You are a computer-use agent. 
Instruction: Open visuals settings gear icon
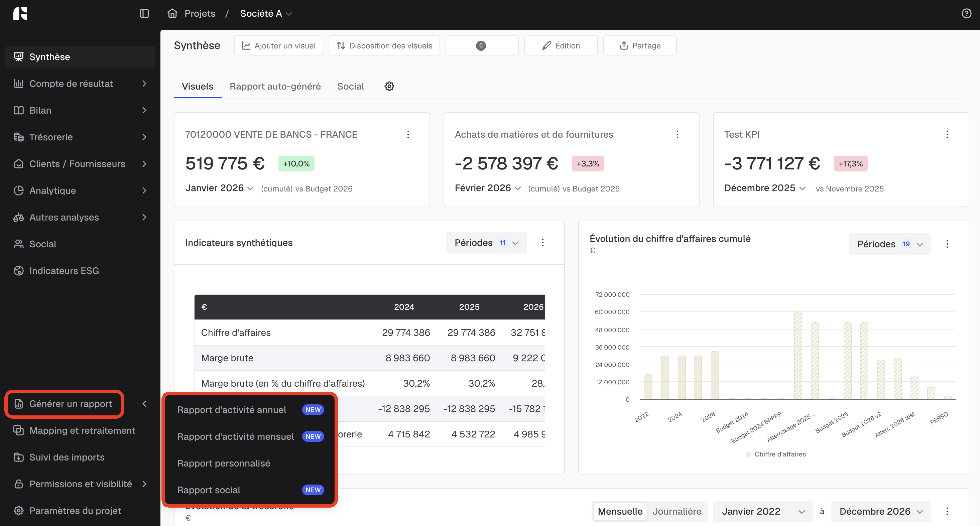[x=389, y=86]
